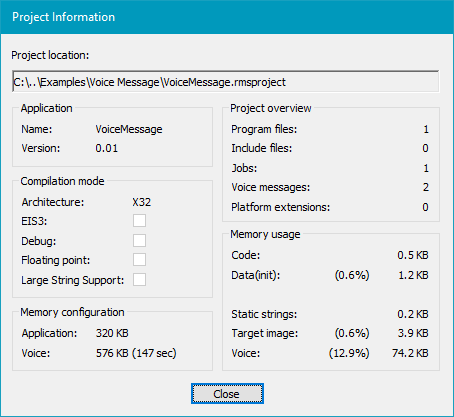Click the Code size value 0.5 KB
The width and height of the screenshot is (454, 417).
pyautogui.click(x=413, y=255)
